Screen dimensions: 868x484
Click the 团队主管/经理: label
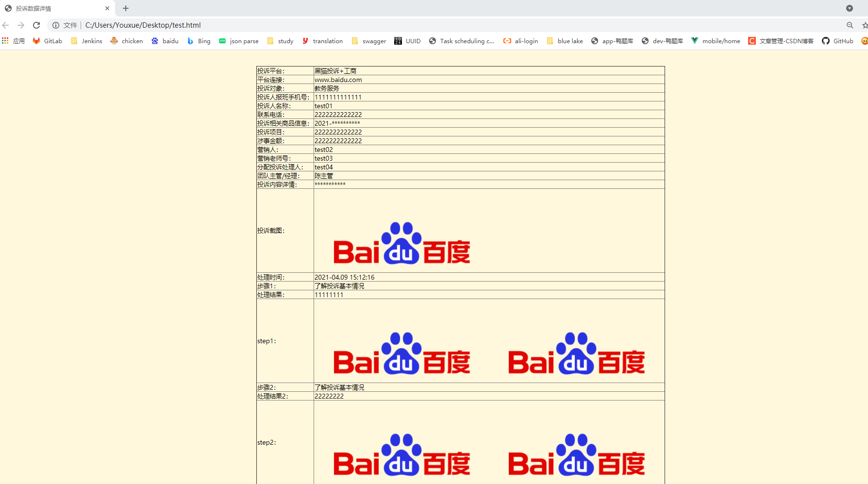coord(279,176)
